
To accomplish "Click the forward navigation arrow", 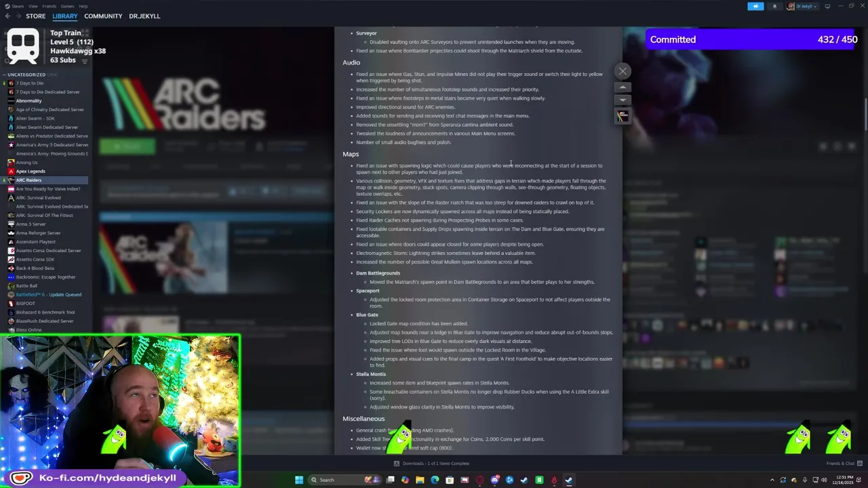I will 18,16.
